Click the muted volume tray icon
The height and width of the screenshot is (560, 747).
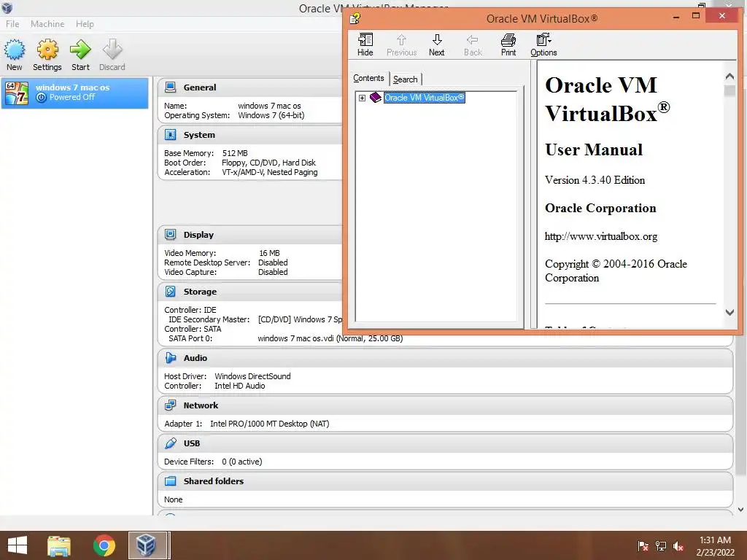[678, 545]
